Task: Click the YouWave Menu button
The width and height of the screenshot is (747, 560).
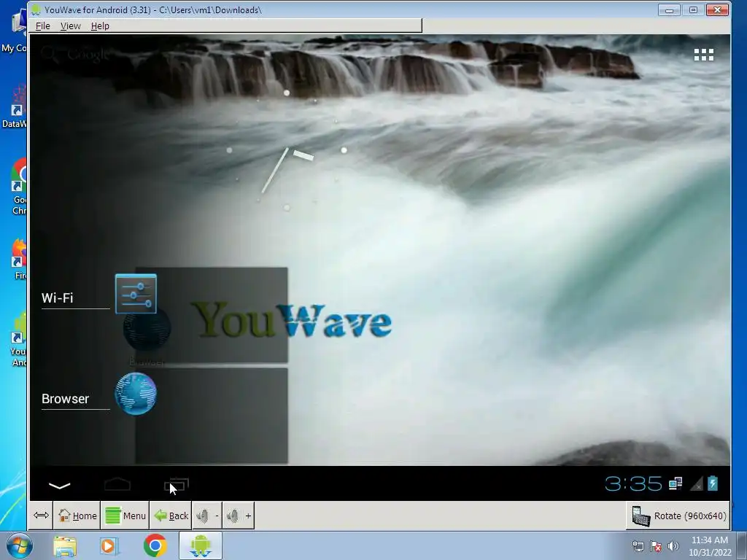Action: (x=125, y=516)
